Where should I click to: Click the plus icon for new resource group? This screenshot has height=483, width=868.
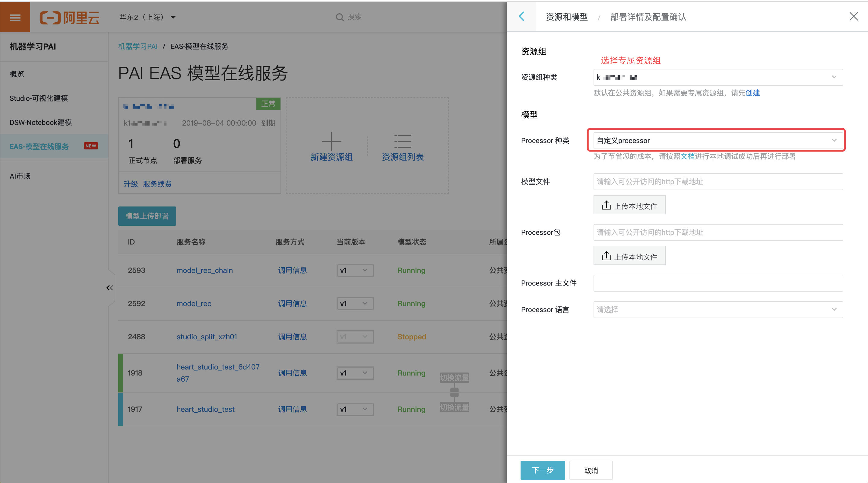tap(331, 141)
